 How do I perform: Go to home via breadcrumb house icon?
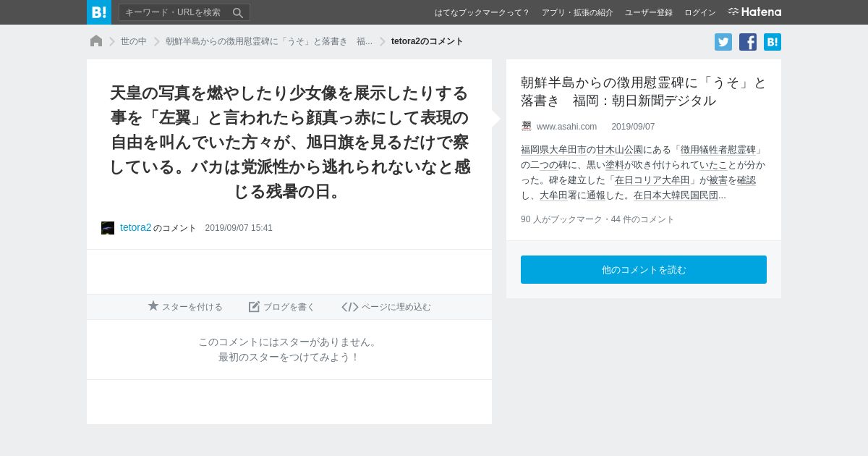pyautogui.click(x=96, y=41)
